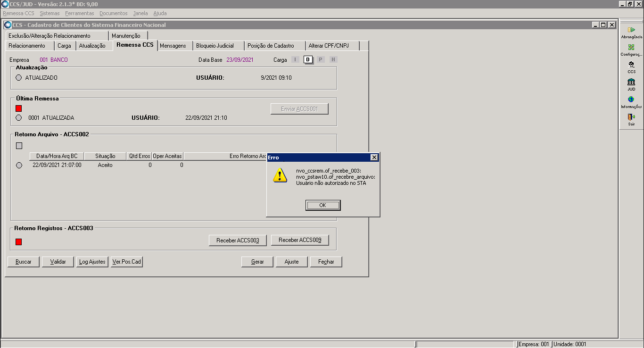Click the Data/Hora Arq BC column header
The width and height of the screenshot is (644, 348).
coord(57,156)
